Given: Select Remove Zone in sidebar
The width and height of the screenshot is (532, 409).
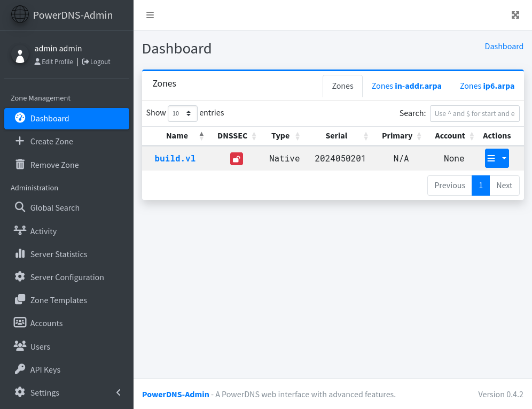Looking at the screenshot, I should pos(54,165).
